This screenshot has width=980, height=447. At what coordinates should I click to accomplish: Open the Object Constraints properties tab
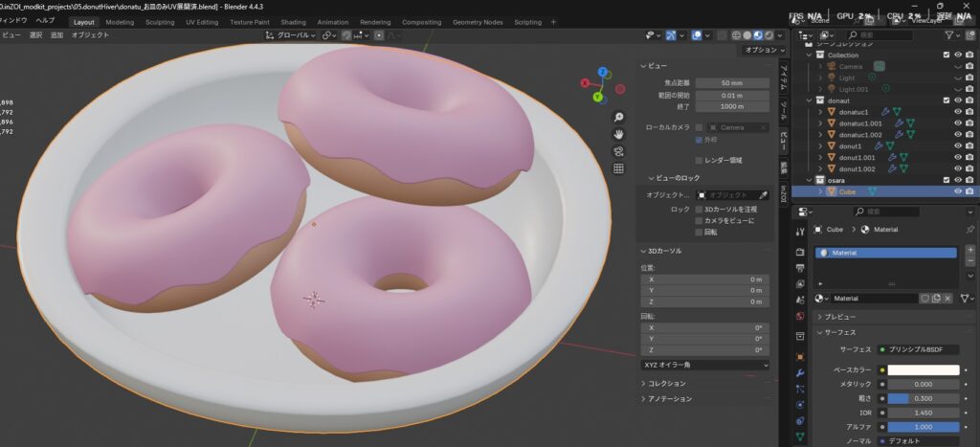click(x=800, y=421)
